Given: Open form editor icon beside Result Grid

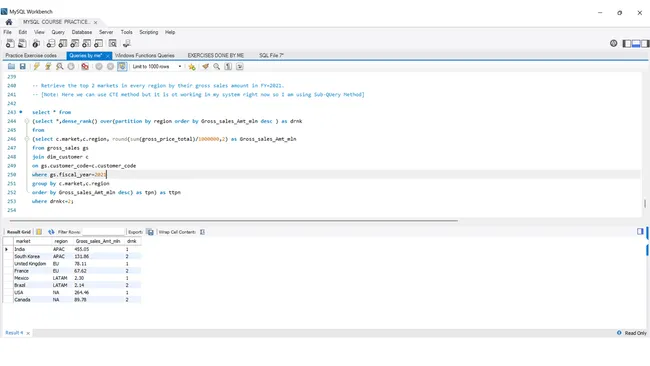Looking at the screenshot, I should (x=39, y=232).
